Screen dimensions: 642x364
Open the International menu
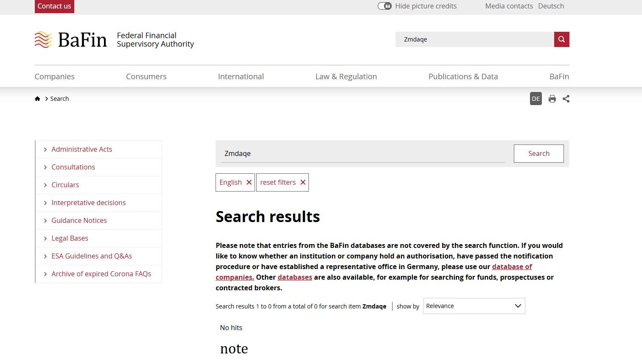(241, 76)
